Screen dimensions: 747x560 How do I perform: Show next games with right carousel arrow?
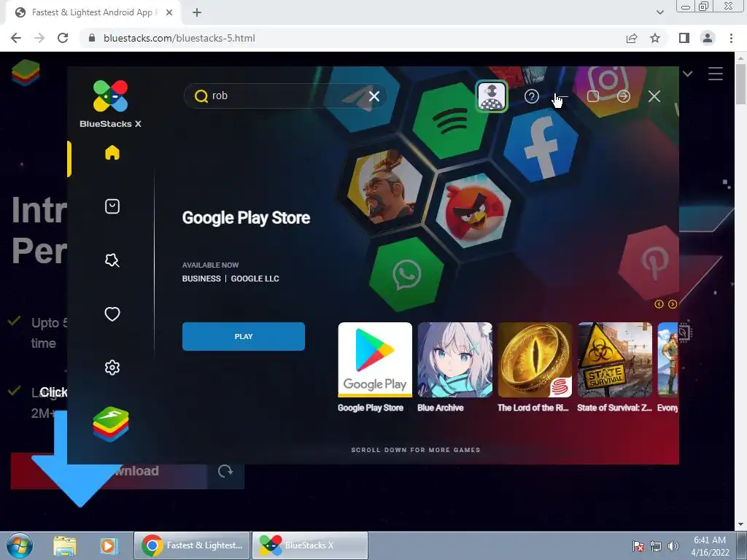pos(672,304)
